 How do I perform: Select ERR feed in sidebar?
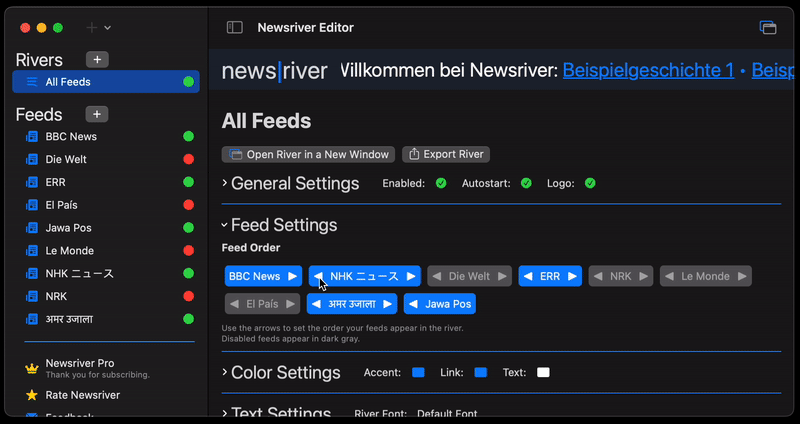[106, 182]
